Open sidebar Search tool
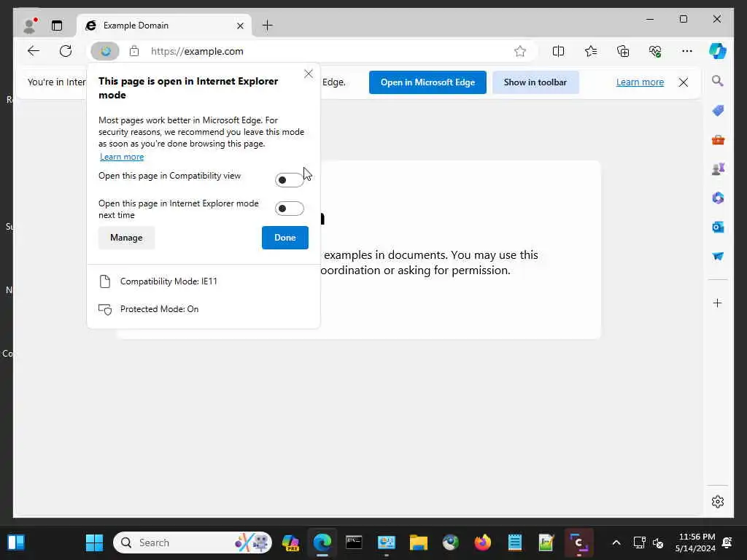747x560 pixels. coord(718,81)
